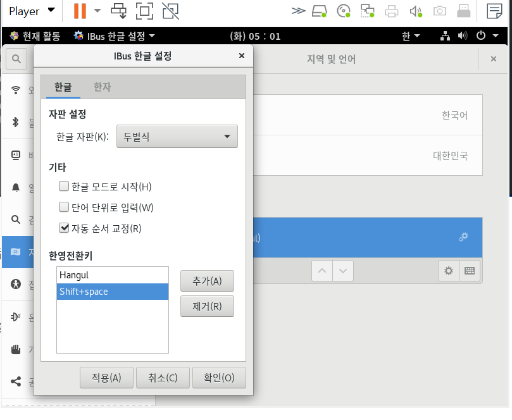Toggle Unity mode icon in Player toolbar
The image size is (512, 420).
click(x=170, y=11)
